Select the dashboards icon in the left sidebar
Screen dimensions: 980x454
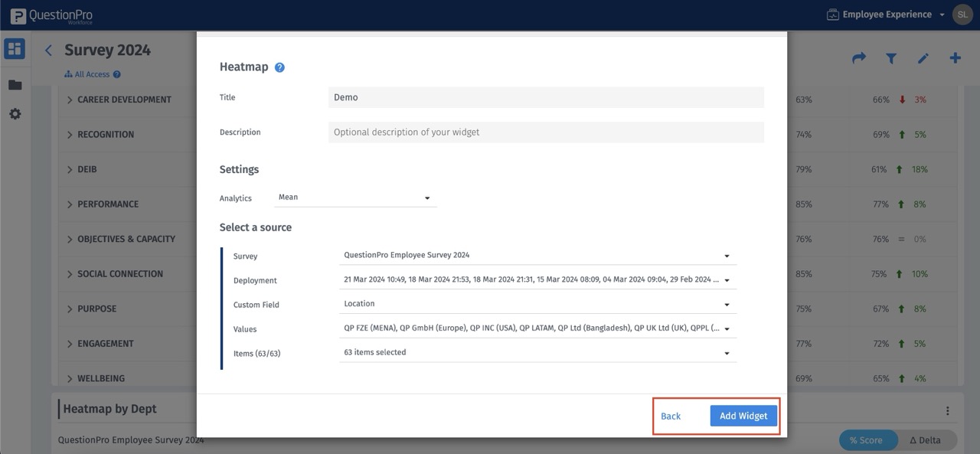[x=15, y=48]
